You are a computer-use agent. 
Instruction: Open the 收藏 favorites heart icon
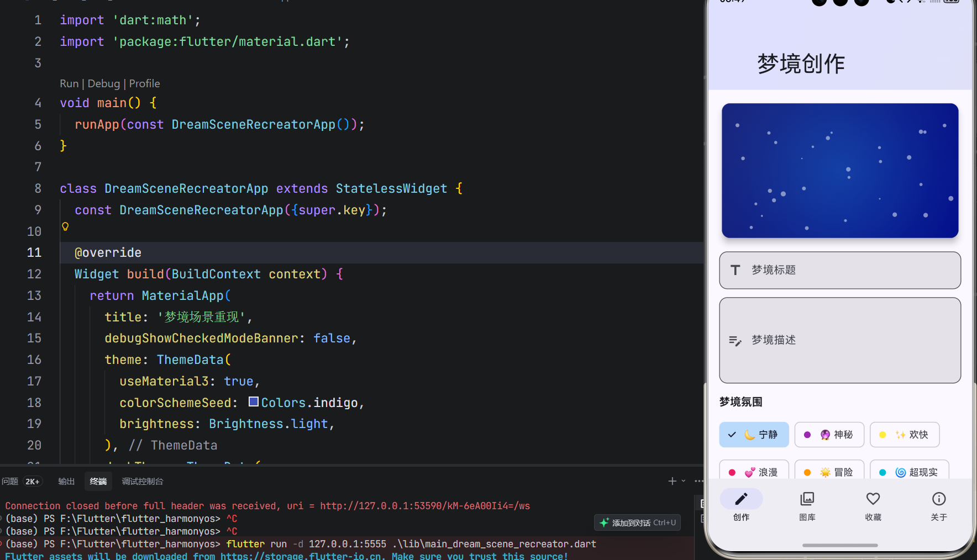click(873, 499)
